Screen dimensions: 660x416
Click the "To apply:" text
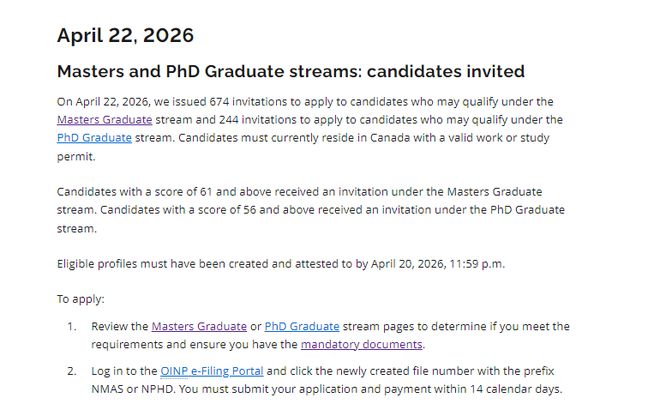click(x=81, y=299)
